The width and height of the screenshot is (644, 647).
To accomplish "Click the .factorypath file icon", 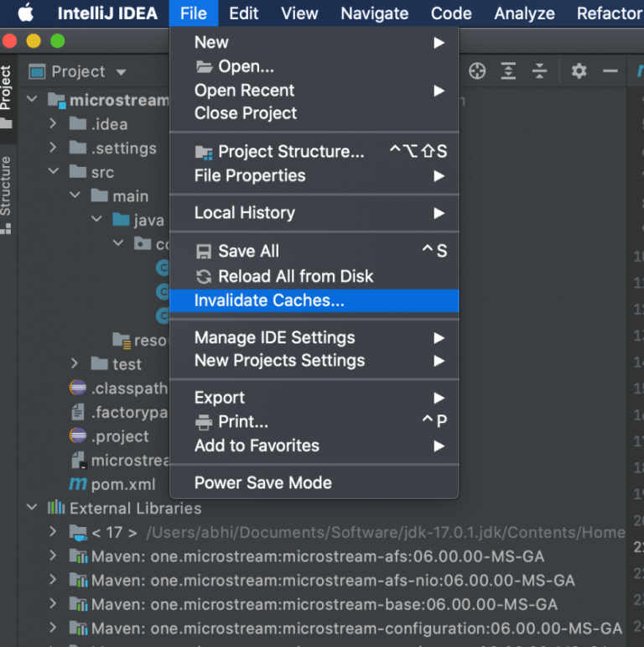I will coord(78,412).
